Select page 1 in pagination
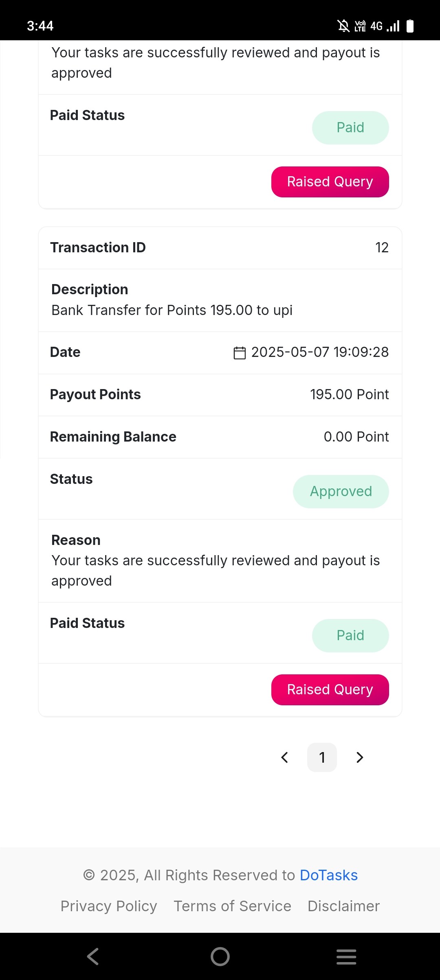The image size is (440, 980). point(322,757)
